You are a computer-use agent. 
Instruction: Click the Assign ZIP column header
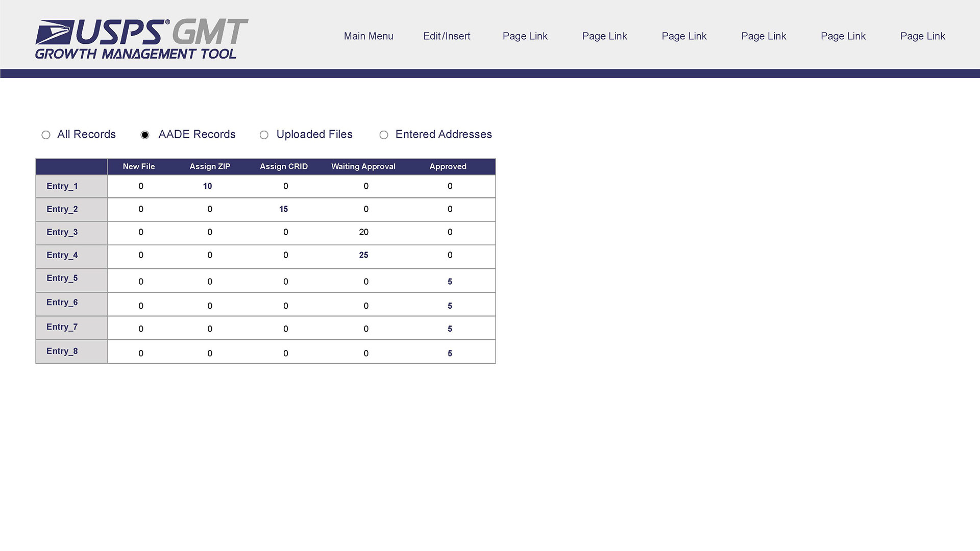tap(210, 166)
